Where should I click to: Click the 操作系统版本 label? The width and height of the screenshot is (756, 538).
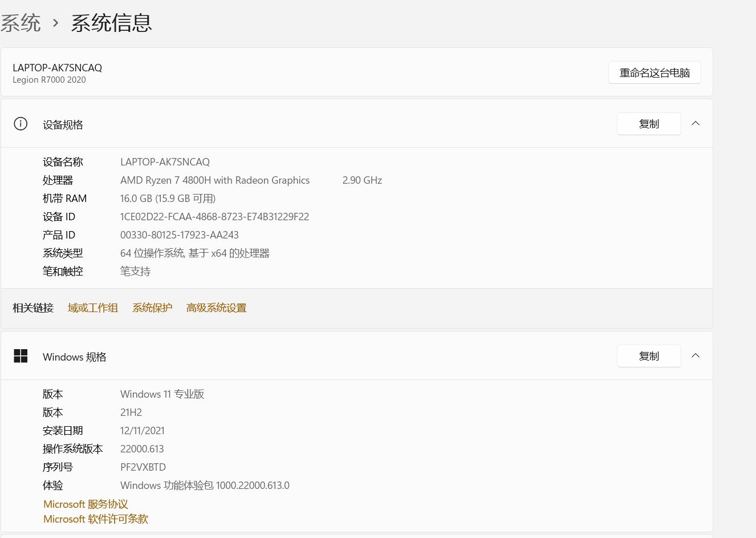[x=73, y=449]
